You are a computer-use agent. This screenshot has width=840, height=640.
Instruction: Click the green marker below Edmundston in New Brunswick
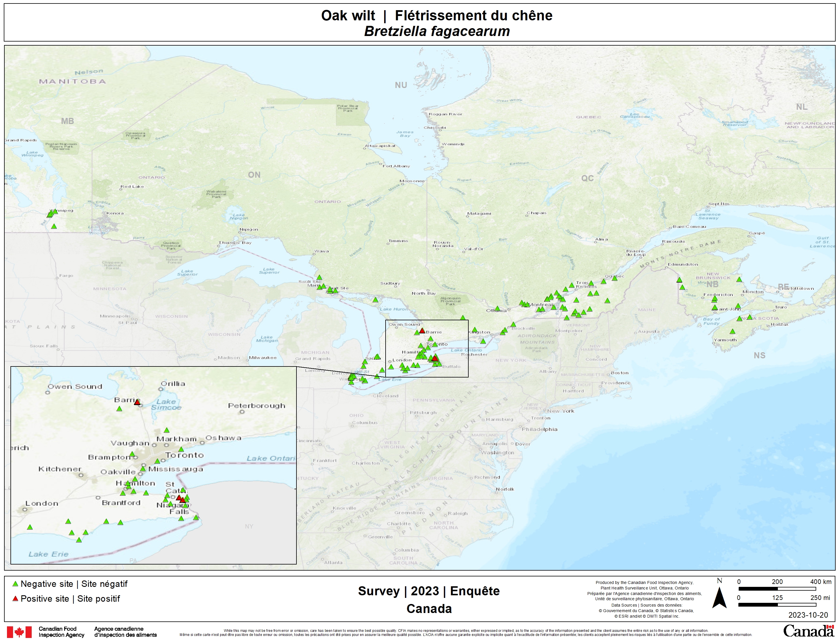(679, 280)
